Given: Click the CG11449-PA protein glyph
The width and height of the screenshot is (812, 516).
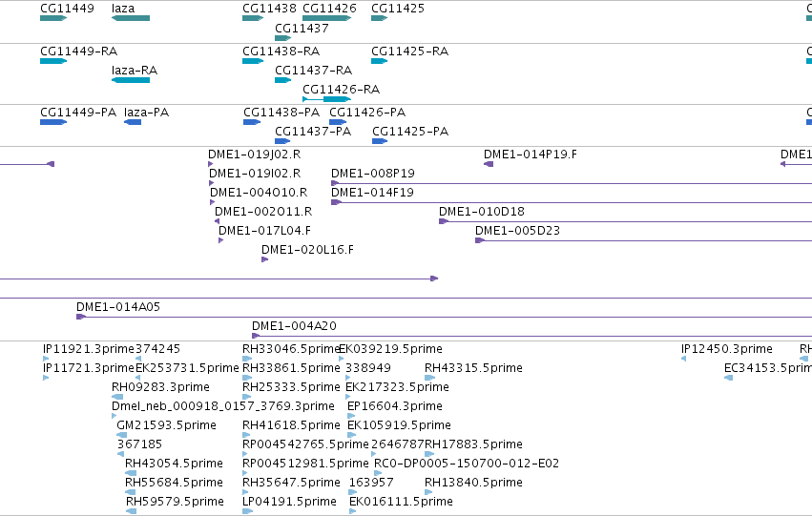Looking at the screenshot, I should point(53,122).
